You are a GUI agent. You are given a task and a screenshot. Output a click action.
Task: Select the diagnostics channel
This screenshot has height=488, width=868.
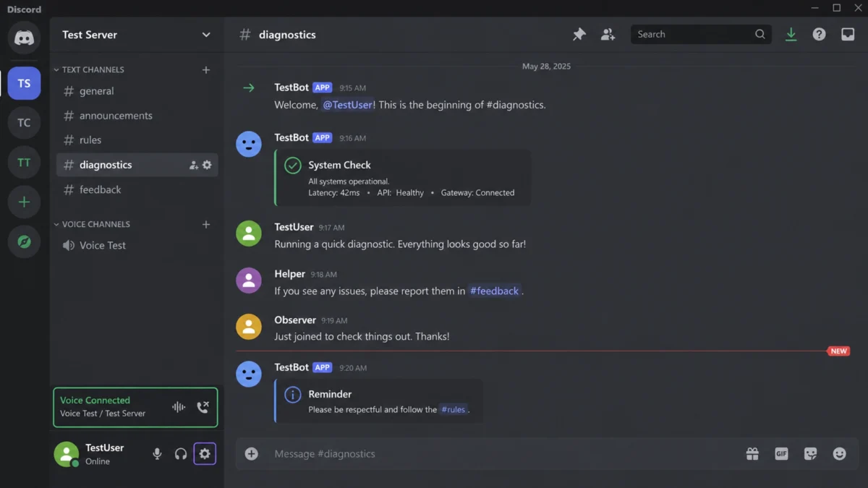[x=137, y=165]
